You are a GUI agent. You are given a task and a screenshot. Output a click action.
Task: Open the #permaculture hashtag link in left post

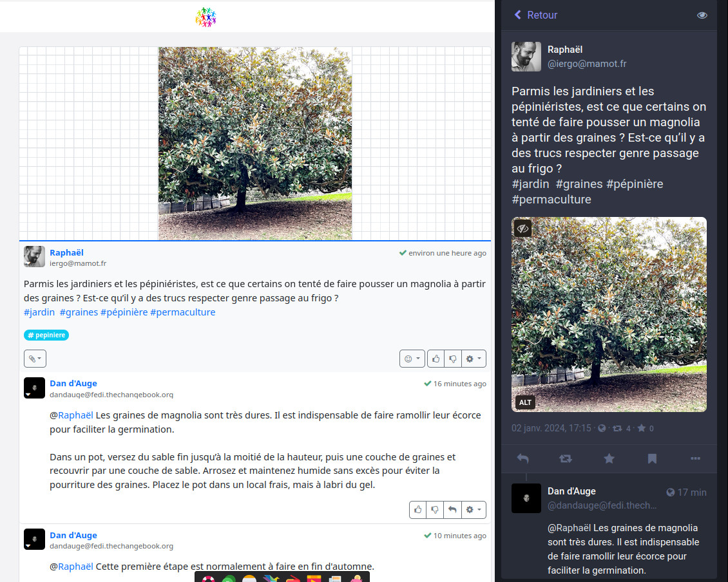[x=182, y=312]
